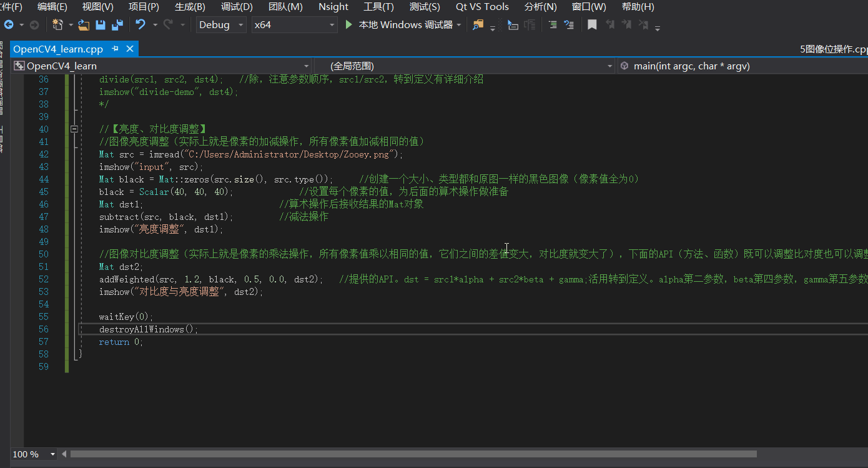Open the 团队(M) menu

pyautogui.click(x=285, y=7)
